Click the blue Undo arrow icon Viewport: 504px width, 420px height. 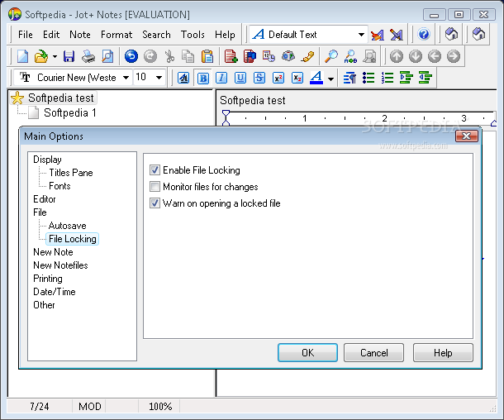(x=131, y=56)
